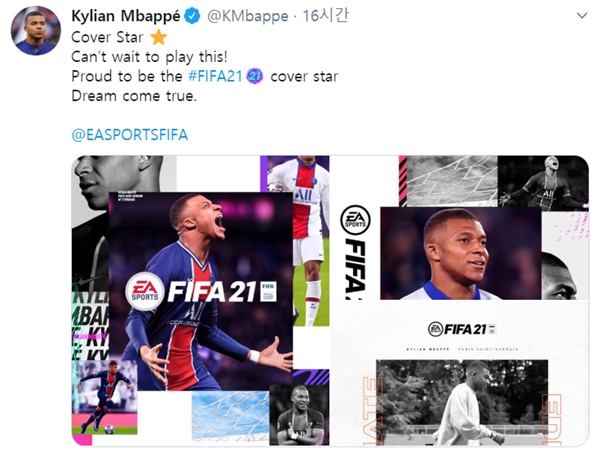Open the @KMbappe handle link
The image size is (600, 452).
tap(248, 16)
